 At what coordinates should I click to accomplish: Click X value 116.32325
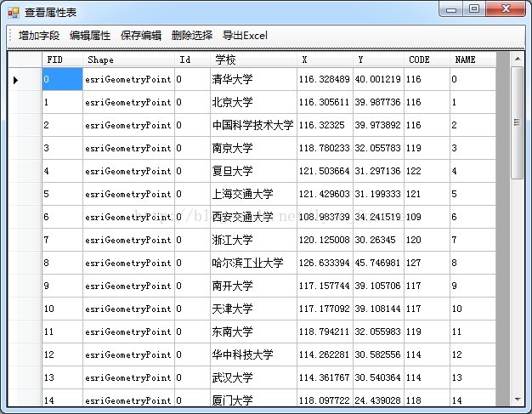coord(325,125)
